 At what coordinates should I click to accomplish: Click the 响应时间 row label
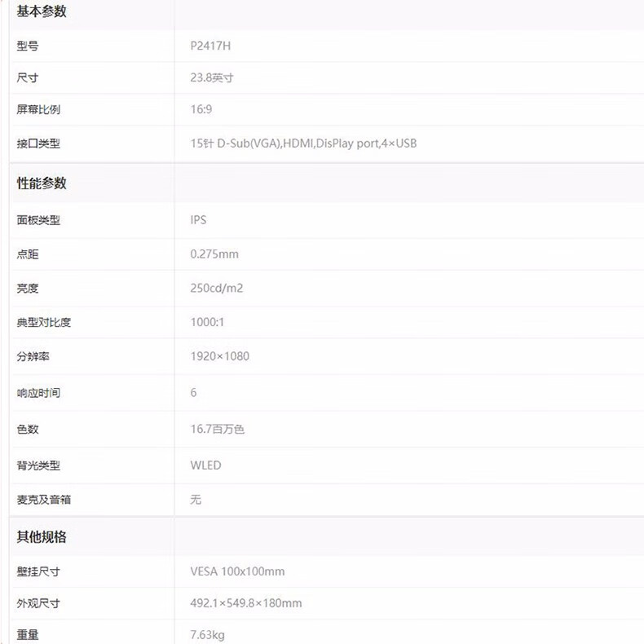(38, 393)
